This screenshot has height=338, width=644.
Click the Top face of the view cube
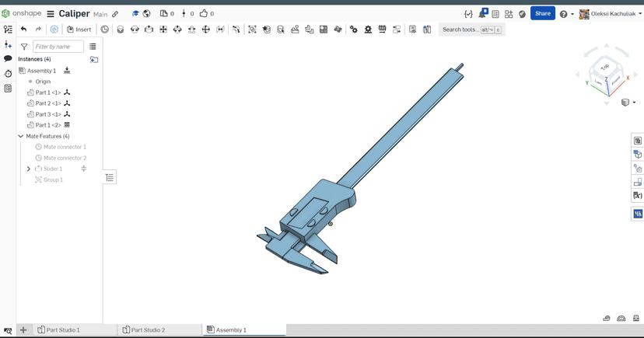(x=605, y=68)
